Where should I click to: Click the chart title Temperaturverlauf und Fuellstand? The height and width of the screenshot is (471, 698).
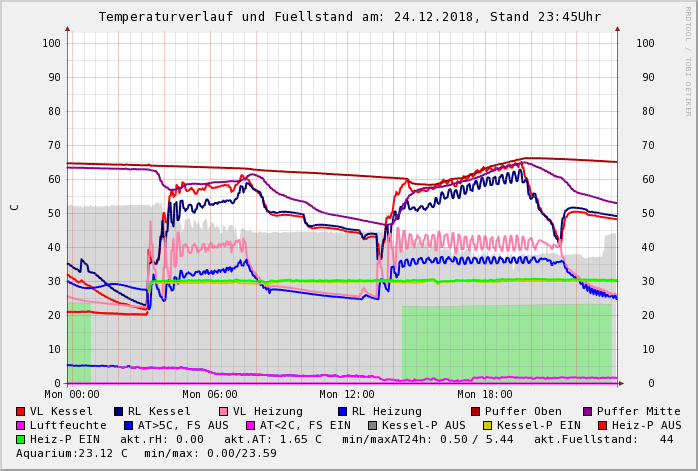[x=349, y=17]
